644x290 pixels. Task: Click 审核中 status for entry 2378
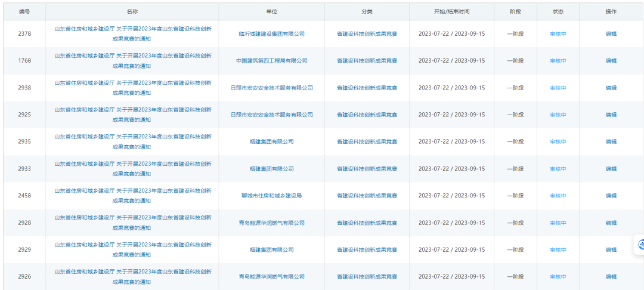[558, 34]
